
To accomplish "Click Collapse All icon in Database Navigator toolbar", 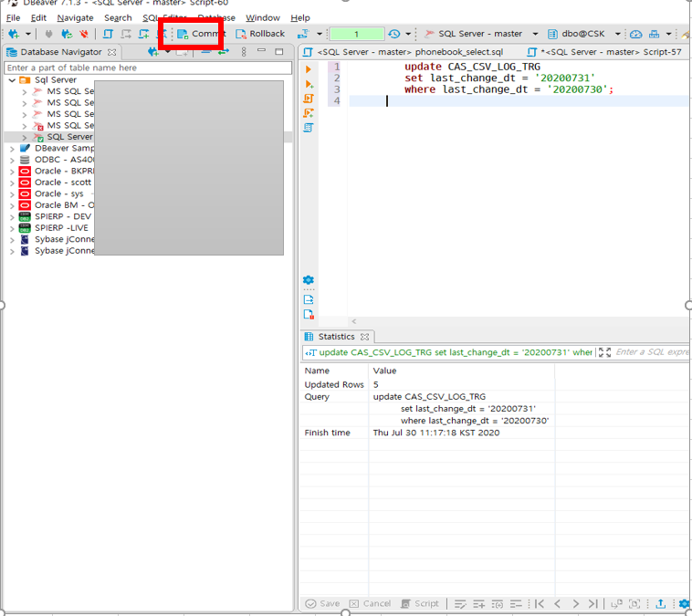I will [205, 52].
